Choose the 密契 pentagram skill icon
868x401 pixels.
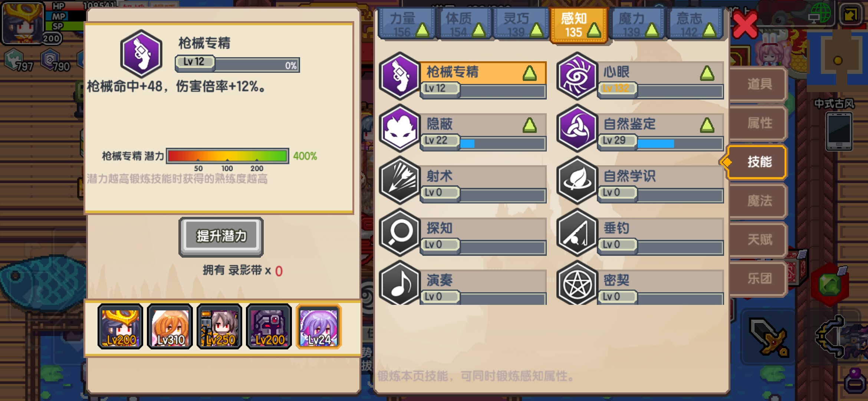tap(577, 283)
